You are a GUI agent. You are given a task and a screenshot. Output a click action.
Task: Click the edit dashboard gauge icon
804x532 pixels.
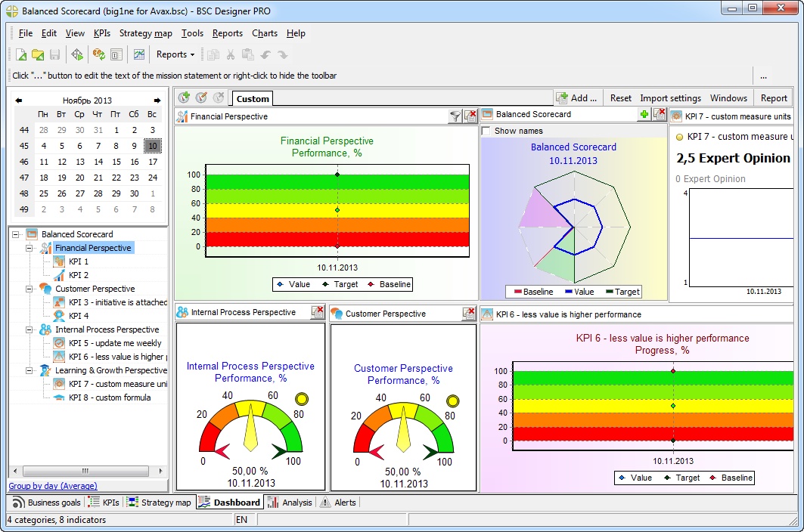coord(201,97)
